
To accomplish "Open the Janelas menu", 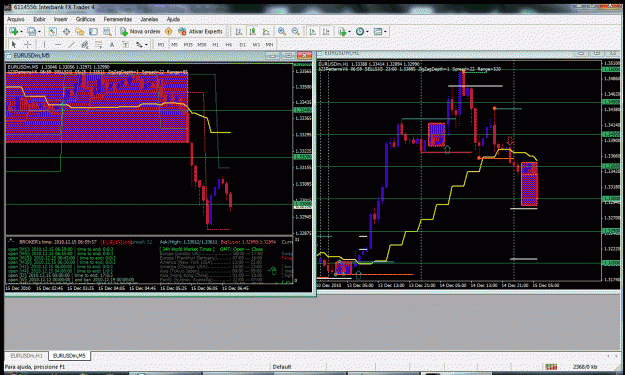I will click(x=149, y=19).
